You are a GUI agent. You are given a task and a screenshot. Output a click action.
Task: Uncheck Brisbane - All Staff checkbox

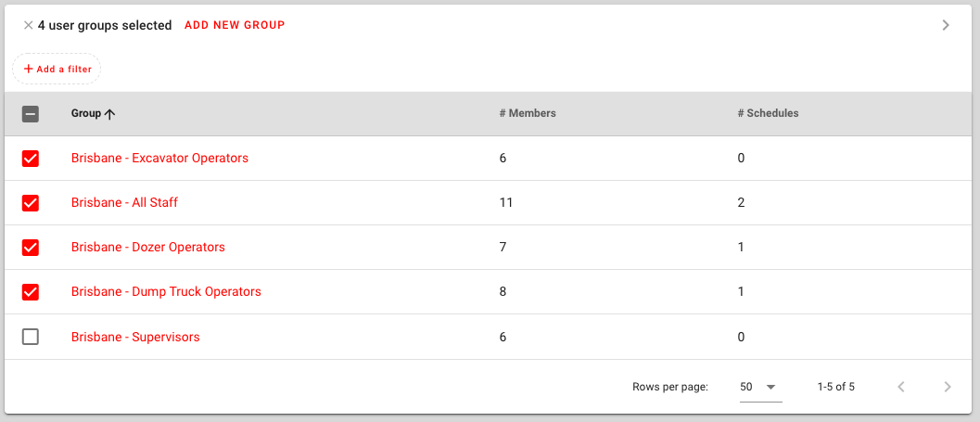30,203
